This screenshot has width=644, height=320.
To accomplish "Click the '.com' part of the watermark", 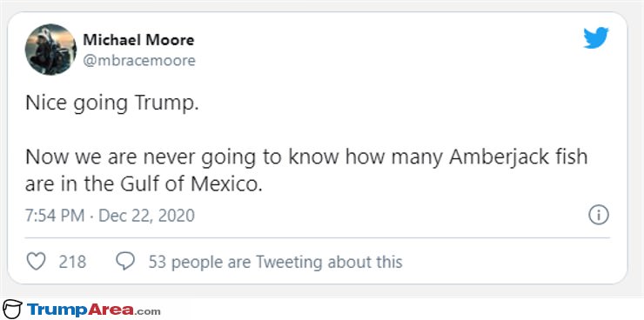I will [147, 311].
